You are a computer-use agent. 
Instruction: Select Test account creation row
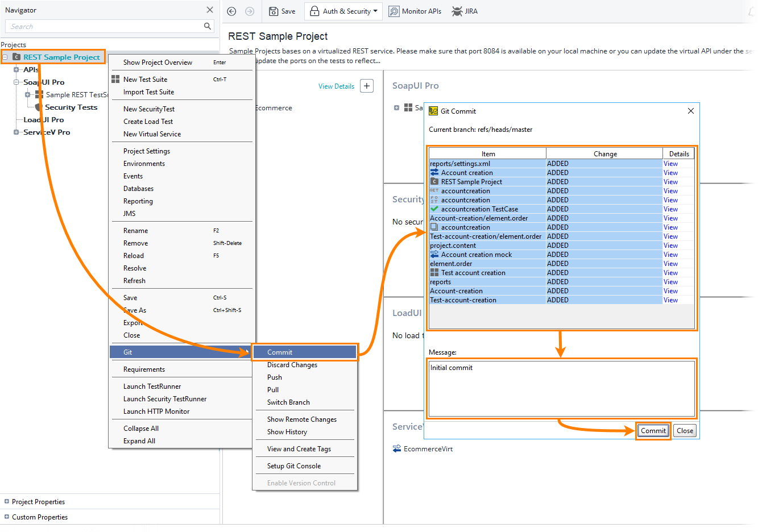pos(562,273)
